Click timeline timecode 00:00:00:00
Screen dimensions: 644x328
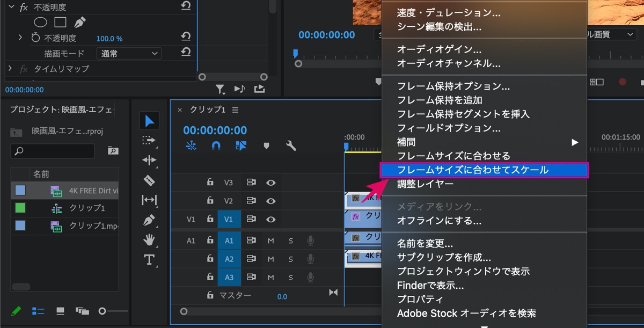pyautogui.click(x=215, y=130)
